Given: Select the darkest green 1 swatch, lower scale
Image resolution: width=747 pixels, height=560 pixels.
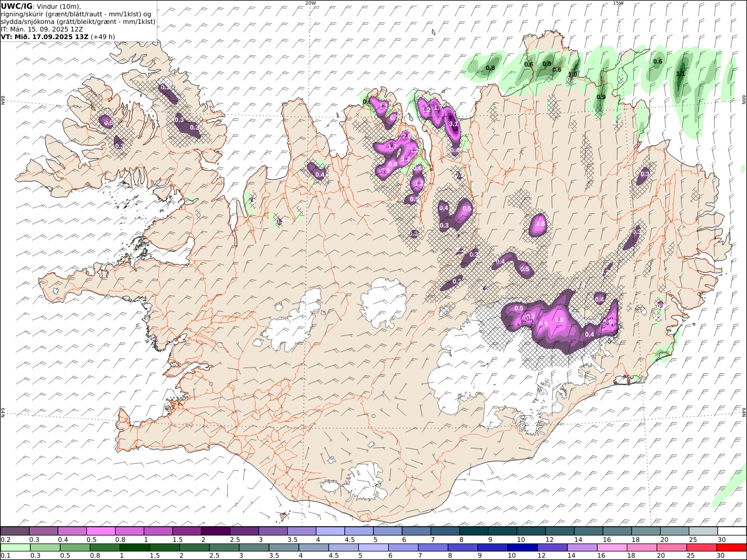Looking at the screenshot, I should coord(135,547).
